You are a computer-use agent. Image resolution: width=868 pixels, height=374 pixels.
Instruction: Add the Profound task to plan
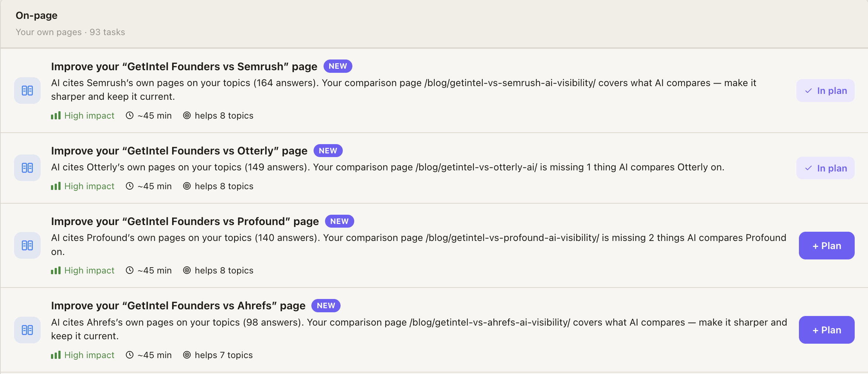tap(827, 246)
